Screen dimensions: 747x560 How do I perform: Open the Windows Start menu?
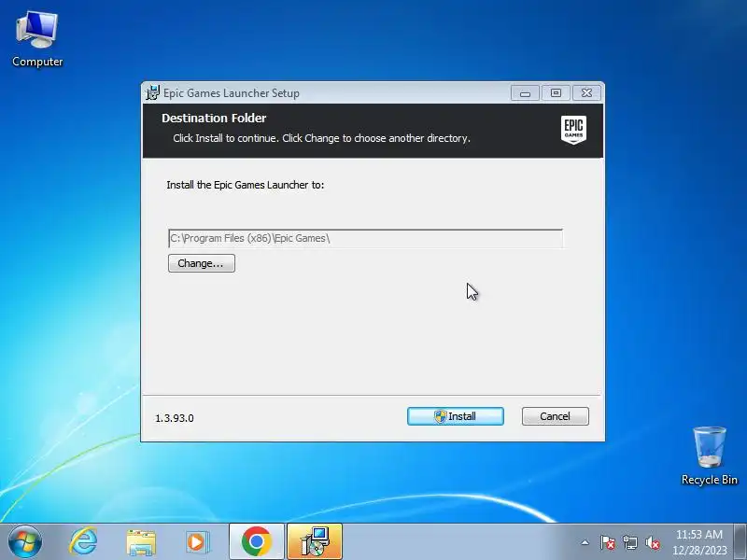coord(25,542)
